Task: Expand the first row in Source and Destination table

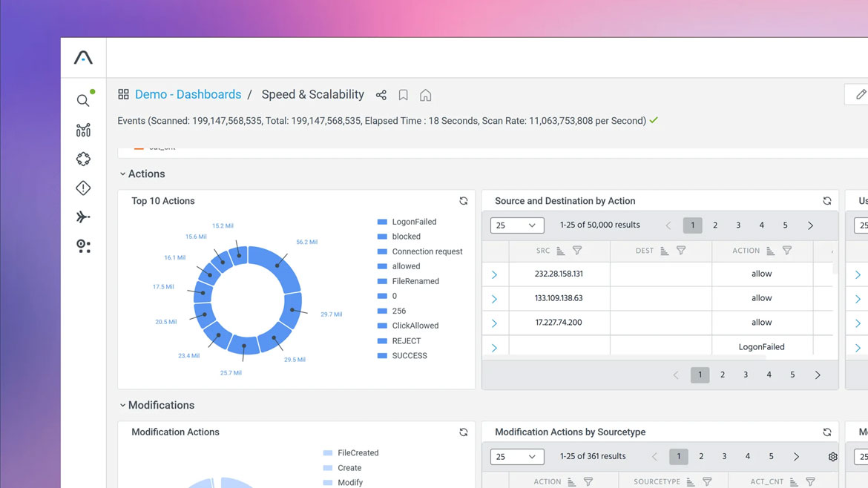Action: tap(495, 274)
